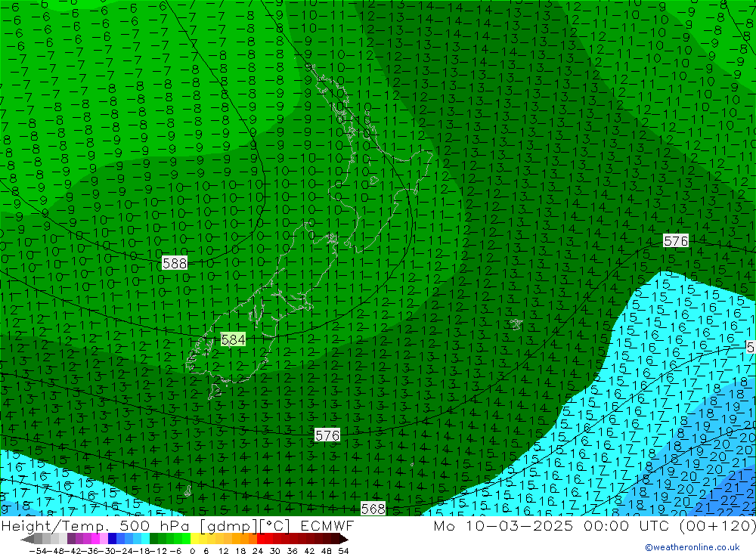
Task: Click the 568 contour label
Action: click(x=373, y=509)
